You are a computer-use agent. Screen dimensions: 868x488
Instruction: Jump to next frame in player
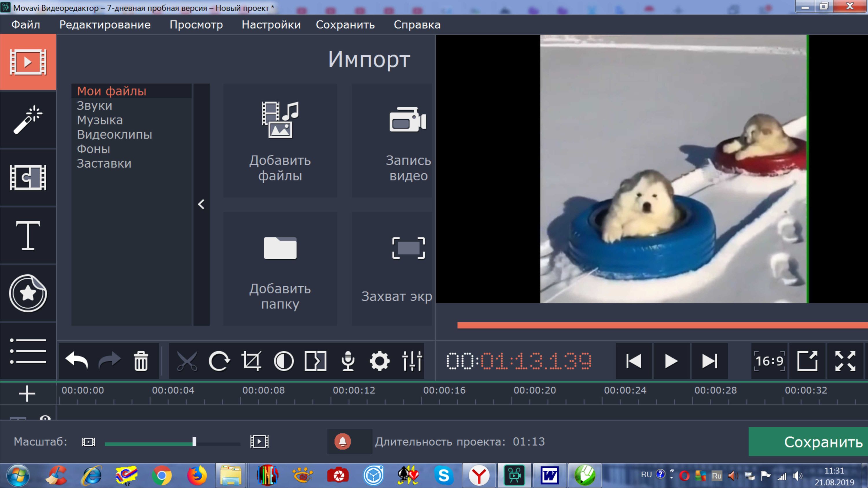click(709, 361)
